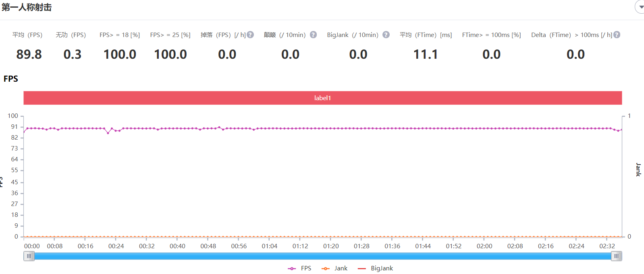The width and height of the screenshot is (644, 274).
Task: Toggle BigJank series in chart legend
Action: [x=376, y=268]
